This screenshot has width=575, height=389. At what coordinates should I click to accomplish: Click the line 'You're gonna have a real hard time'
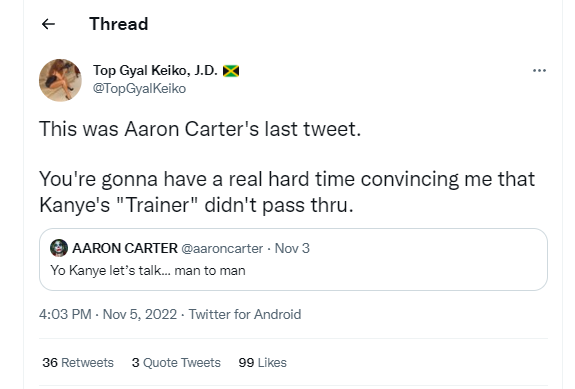click(x=287, y=179)
